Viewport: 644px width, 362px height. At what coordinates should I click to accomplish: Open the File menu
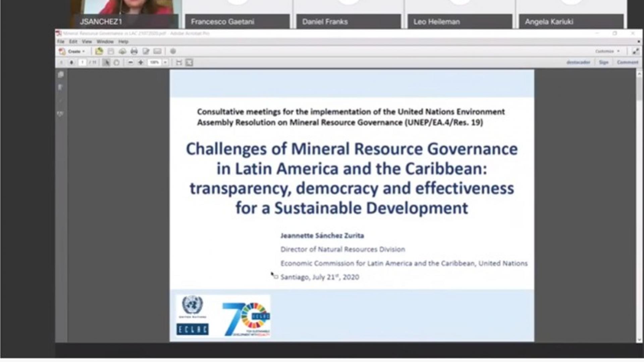(61, 42)
